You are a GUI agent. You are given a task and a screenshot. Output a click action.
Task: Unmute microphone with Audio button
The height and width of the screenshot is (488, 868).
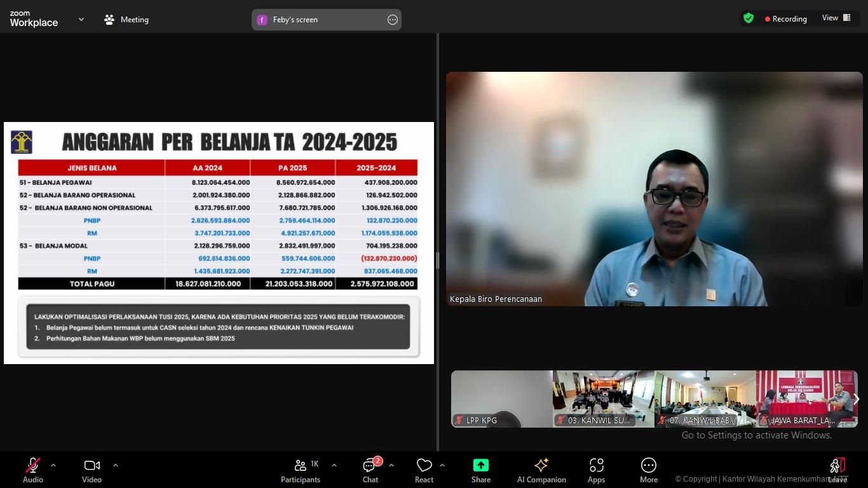pyautogui.click(x=33, y=470)
